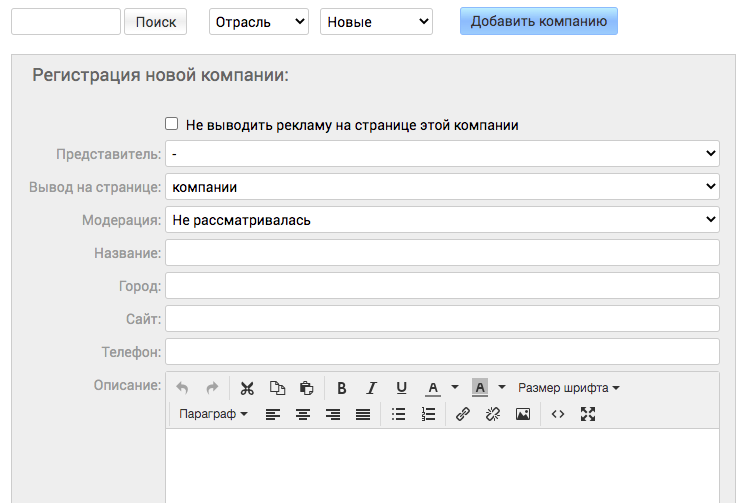Viewport: 742px width, 503px height.
Task: Open the Параграф format menu
Action: click(x=213, y=415)
